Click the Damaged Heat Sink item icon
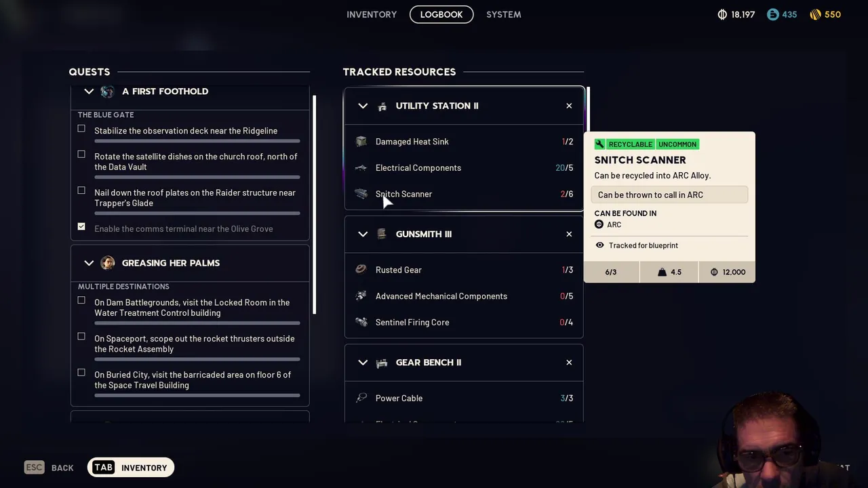 coord(361,142)
